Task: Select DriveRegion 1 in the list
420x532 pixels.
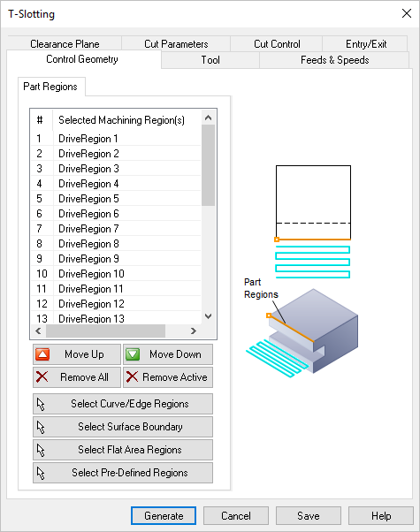Action: 116,139
